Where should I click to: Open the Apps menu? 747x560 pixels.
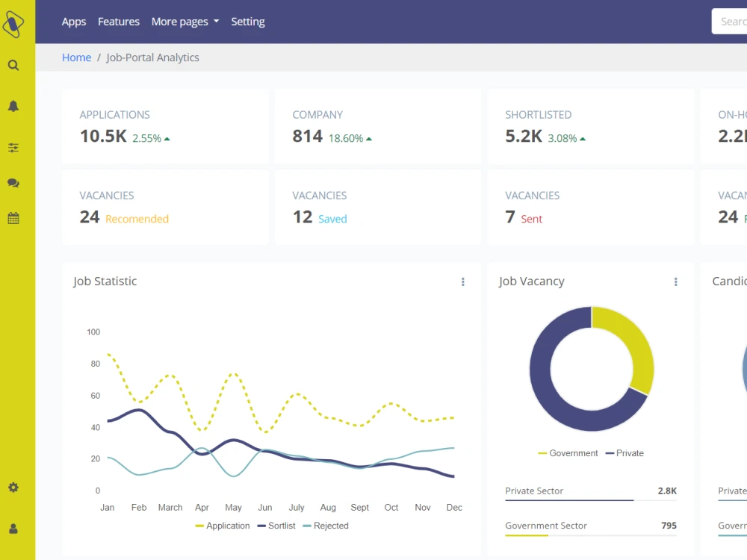pos(74,22)
